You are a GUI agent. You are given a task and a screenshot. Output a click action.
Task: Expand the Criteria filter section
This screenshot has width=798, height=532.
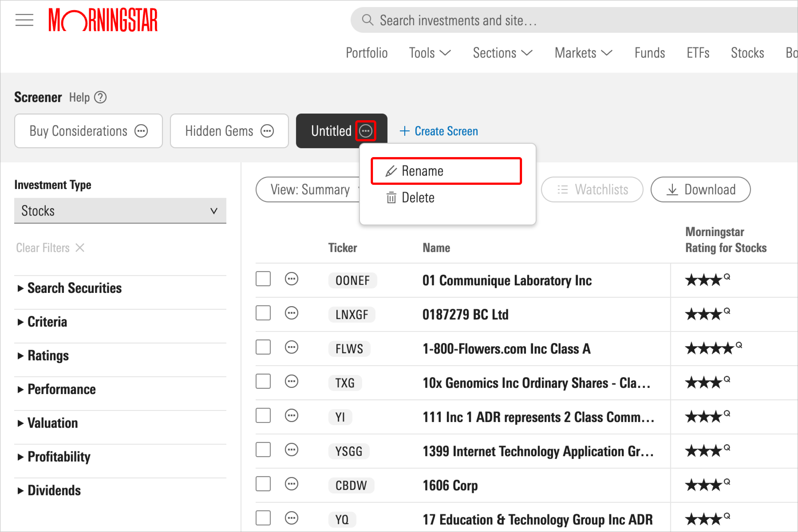47,321
